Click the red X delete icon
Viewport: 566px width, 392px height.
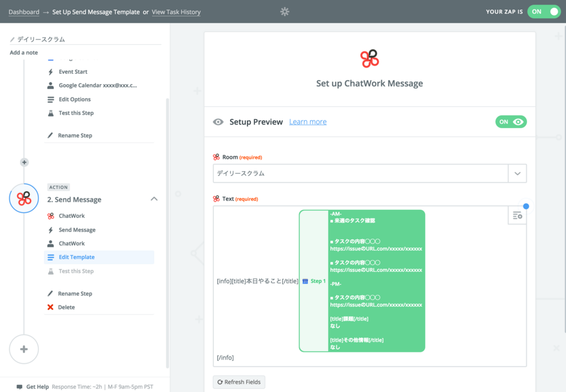tap(50, 308)
